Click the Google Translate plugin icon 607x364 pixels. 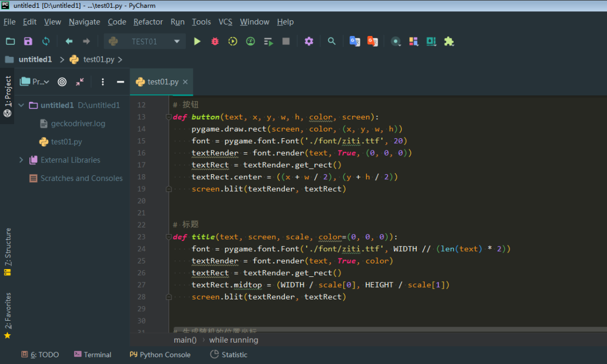click(x=355, y=41)
